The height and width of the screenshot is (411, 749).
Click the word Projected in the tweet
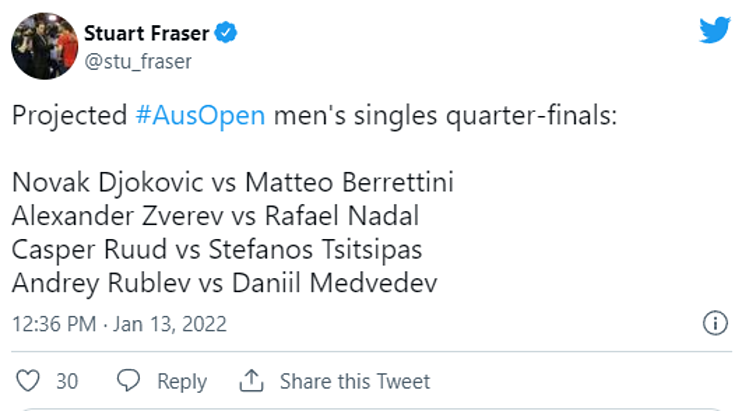pos(69,115)
